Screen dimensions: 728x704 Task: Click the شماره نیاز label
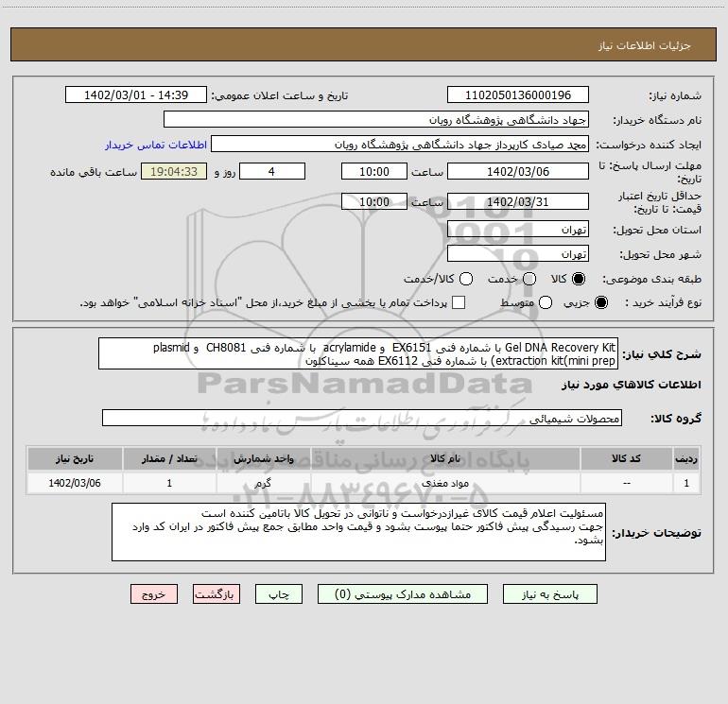click(x=675, y=96)
